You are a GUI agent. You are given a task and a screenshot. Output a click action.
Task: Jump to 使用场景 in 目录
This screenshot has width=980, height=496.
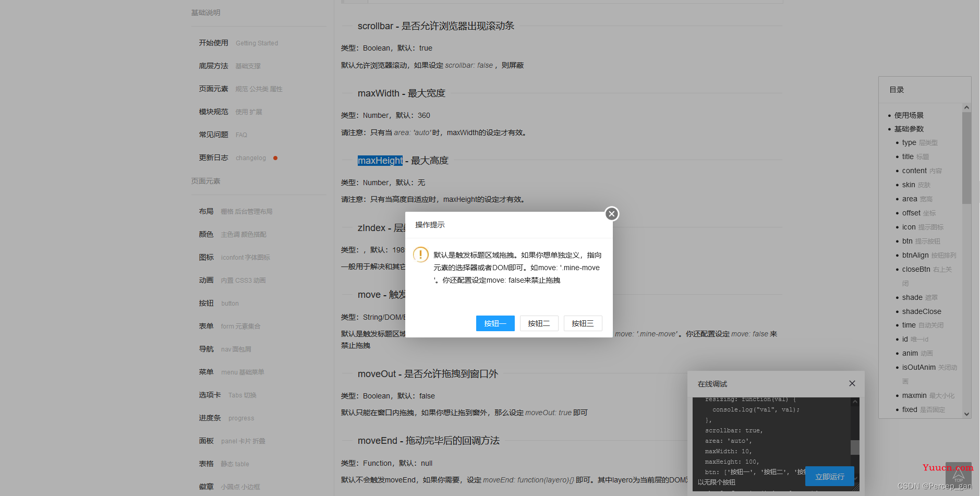pos(909,115)
